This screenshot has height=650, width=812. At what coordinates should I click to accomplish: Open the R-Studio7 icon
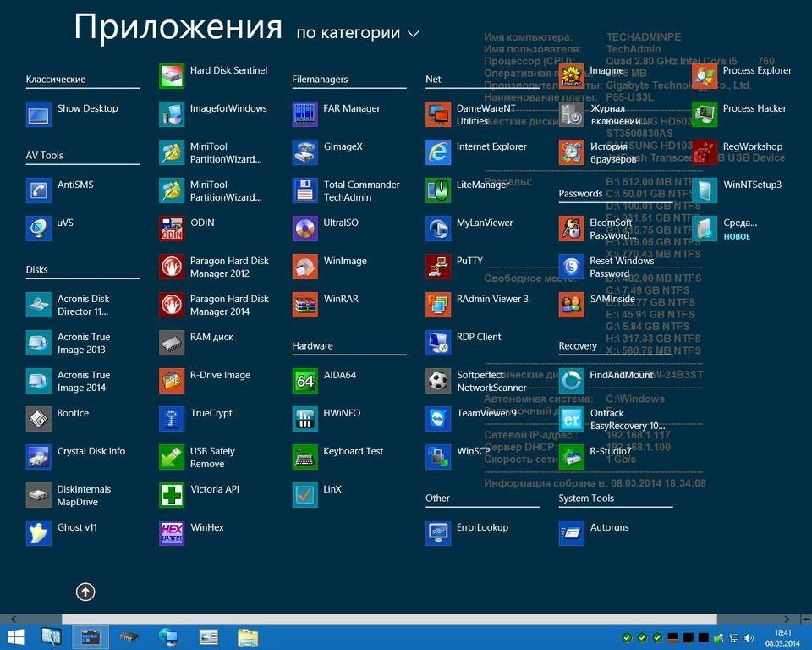(571, 457)
